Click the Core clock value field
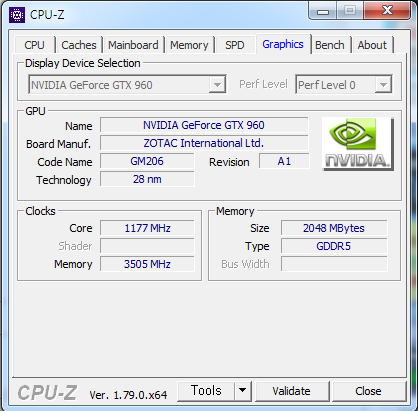Viewport: 418px width, 411px height. (x=147, y=228)
